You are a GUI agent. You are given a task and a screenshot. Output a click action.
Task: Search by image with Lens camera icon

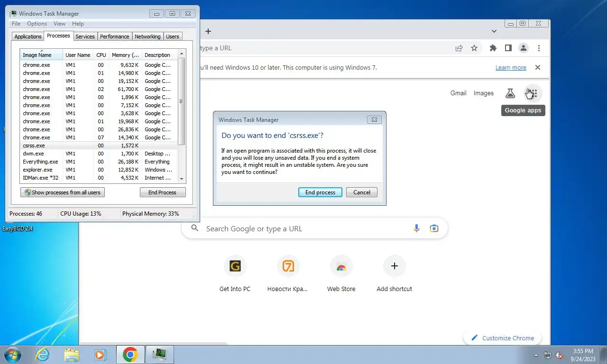point(434,228)
